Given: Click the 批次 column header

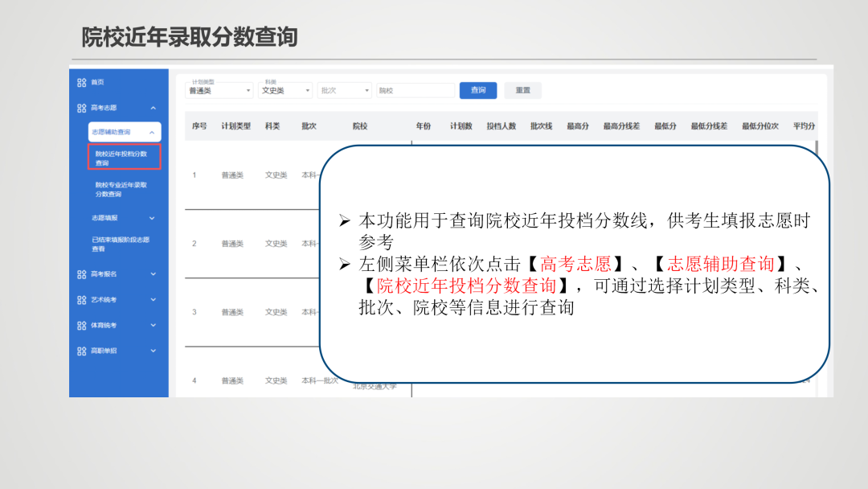Looking at the screenshot, I should pyautogui.click(x=309, y=126).
